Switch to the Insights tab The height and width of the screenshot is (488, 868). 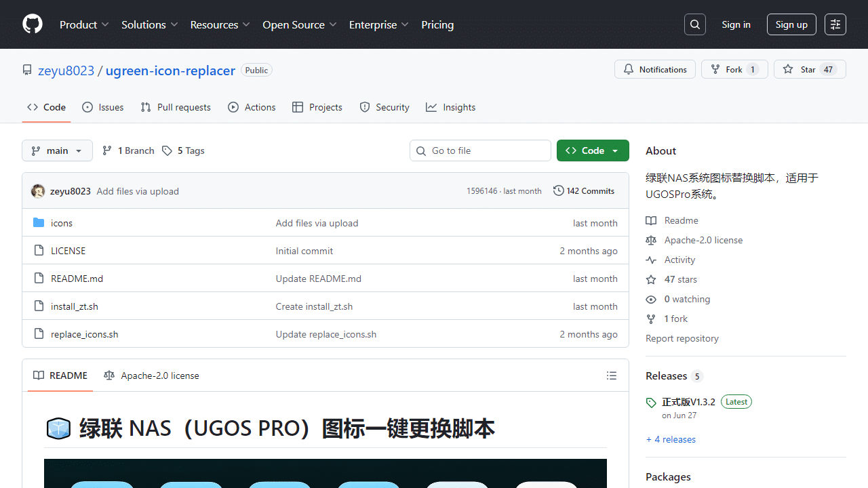click(451, 107)
